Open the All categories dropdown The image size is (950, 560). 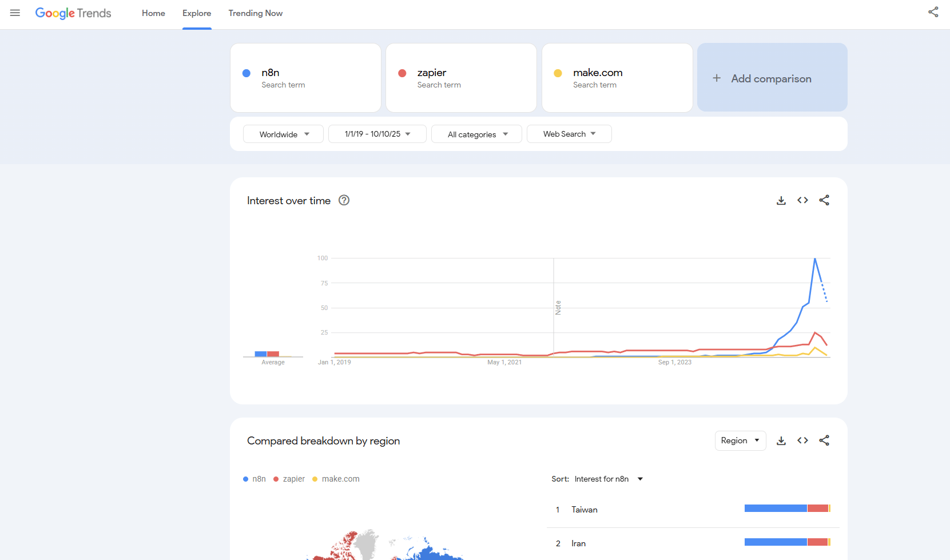click(x=477, y=134)
